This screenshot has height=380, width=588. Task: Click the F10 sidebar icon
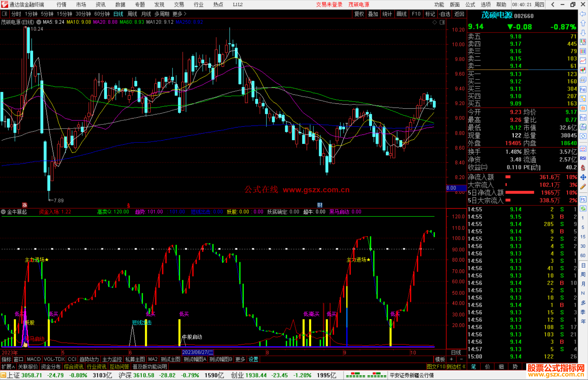pyautogui.click(x=583, y=90)
